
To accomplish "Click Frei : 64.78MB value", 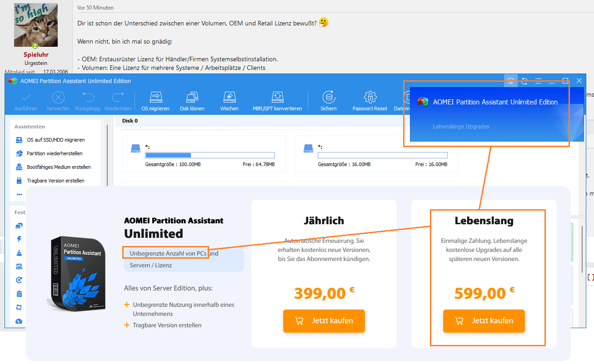I will (x=259, y=164).
